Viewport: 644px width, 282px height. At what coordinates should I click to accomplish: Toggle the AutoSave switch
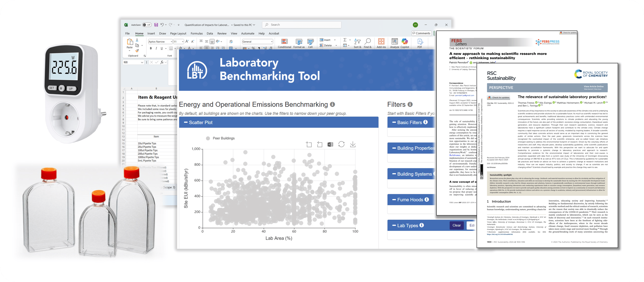[x=147, y=25]
